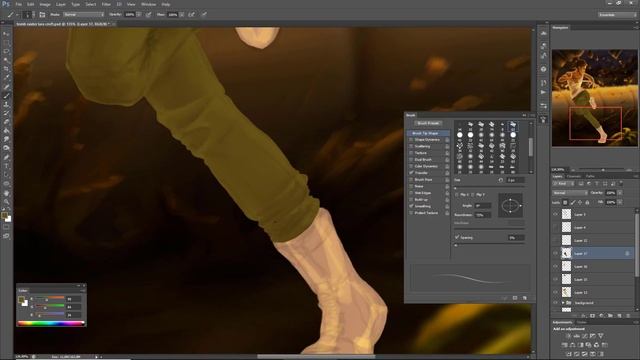Open Color Dynamics settings

pyautogui.click(x=426, y=167)
